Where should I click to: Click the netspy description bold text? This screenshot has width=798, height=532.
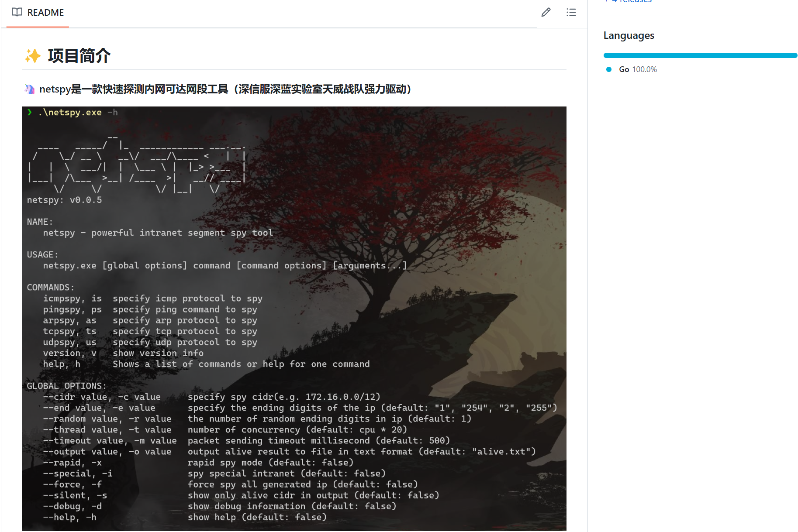[225, 89]
